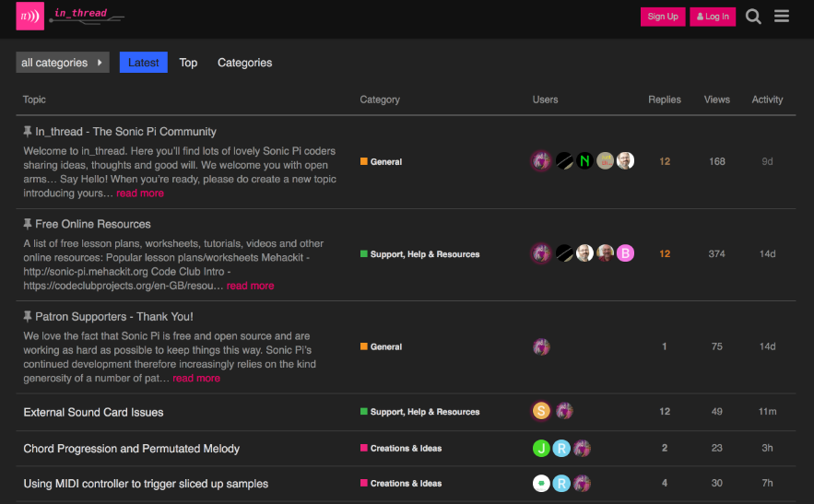Open General category on In_thread topic row
This screenshot has width=814, height=504.
[381, 161]
